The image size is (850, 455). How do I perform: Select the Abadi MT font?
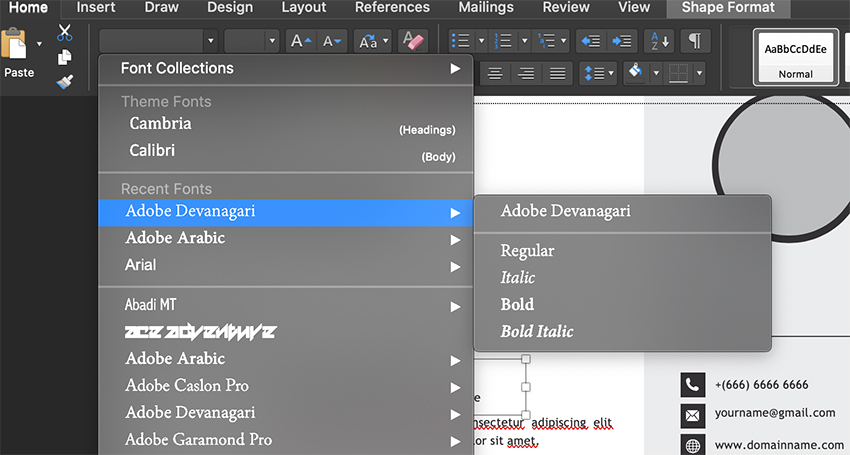click(286, 305)
